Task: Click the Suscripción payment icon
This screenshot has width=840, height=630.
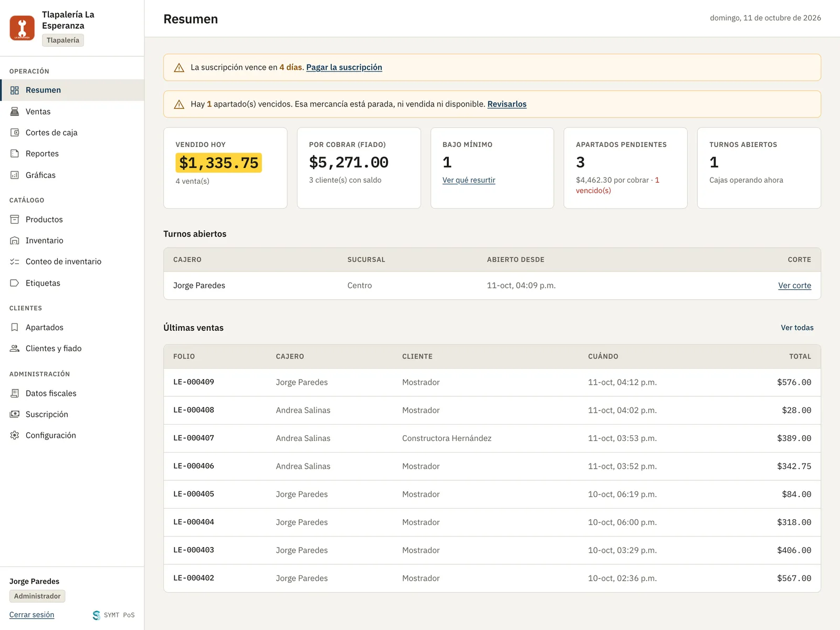Action: pyautogui.click(x=15, y=414)
